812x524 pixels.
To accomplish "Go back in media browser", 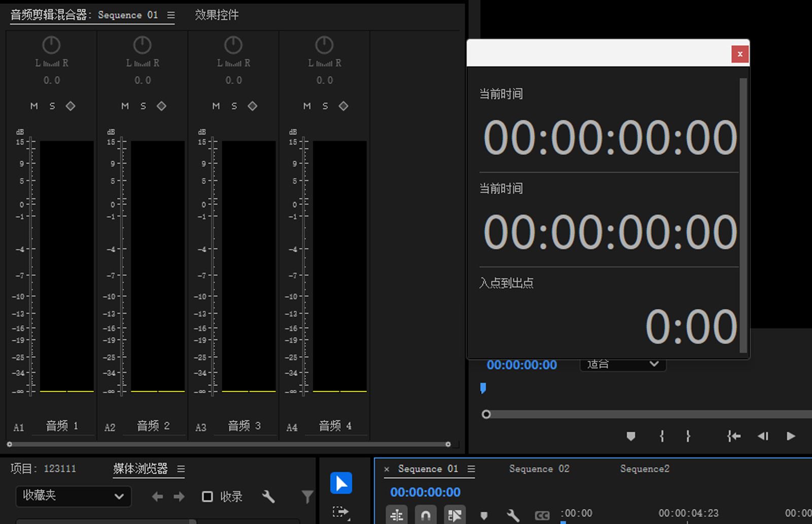I will (x=157, y=497).
